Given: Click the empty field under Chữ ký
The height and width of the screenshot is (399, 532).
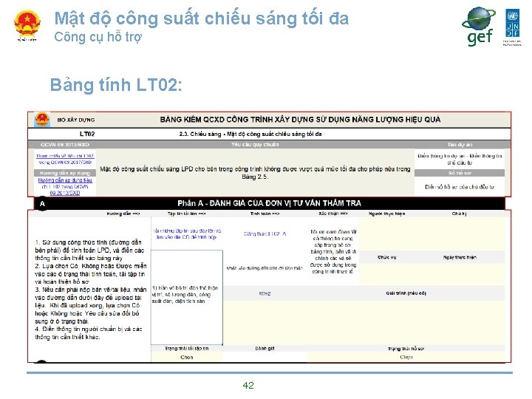Looking at the screenshot, I should click(460, 233).
